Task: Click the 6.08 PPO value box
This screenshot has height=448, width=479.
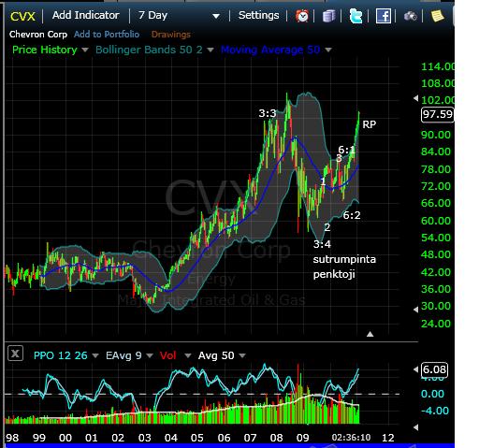Action: pyautogui.click(x=434, y=369)
